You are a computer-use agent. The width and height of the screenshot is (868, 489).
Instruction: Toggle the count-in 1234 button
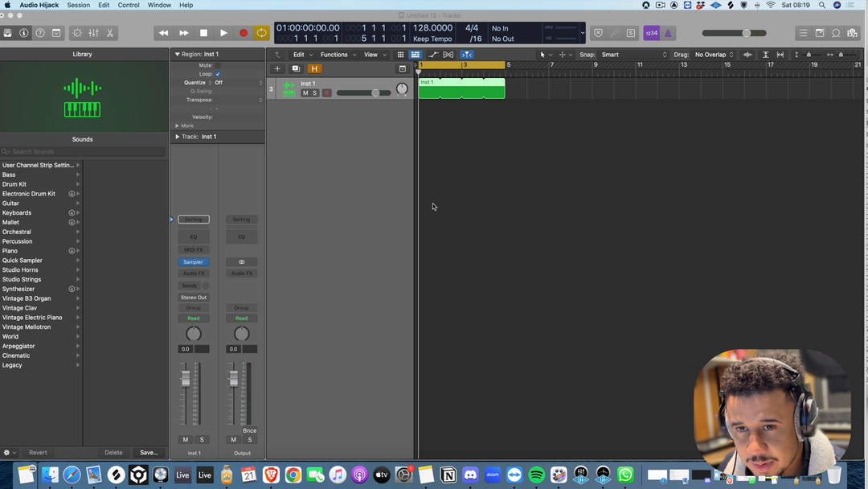[x=651, y=33]
